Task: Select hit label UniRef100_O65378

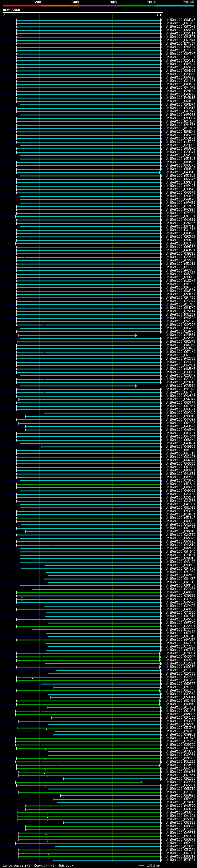Action: 180,538
